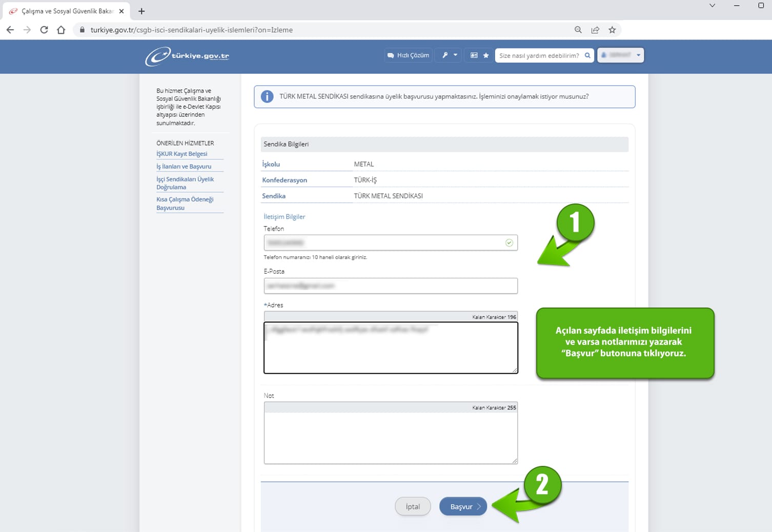
Task: Click the METAL işkolu value
Action: [x=364, y=164]
